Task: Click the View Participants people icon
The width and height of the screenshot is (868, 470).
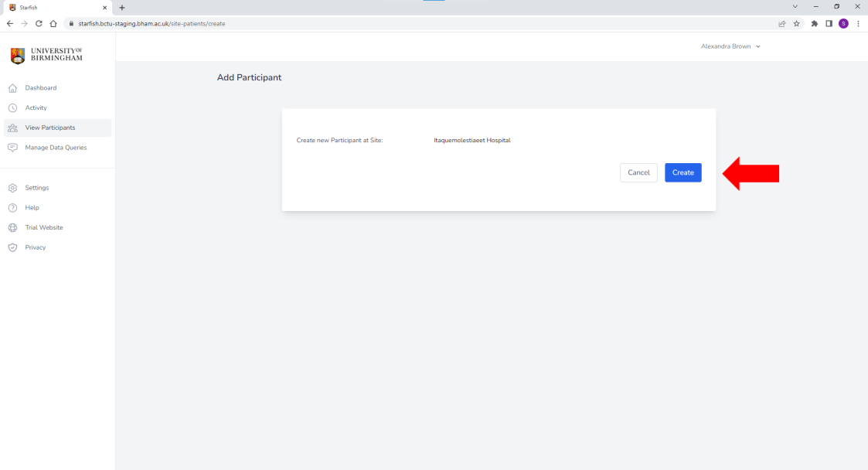Action: (x=12, y=128)
